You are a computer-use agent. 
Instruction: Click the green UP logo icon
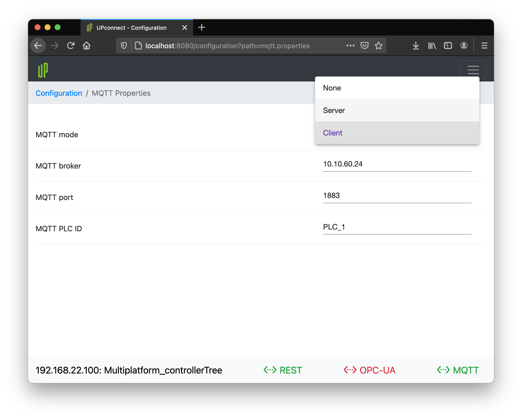coord(43,70)
